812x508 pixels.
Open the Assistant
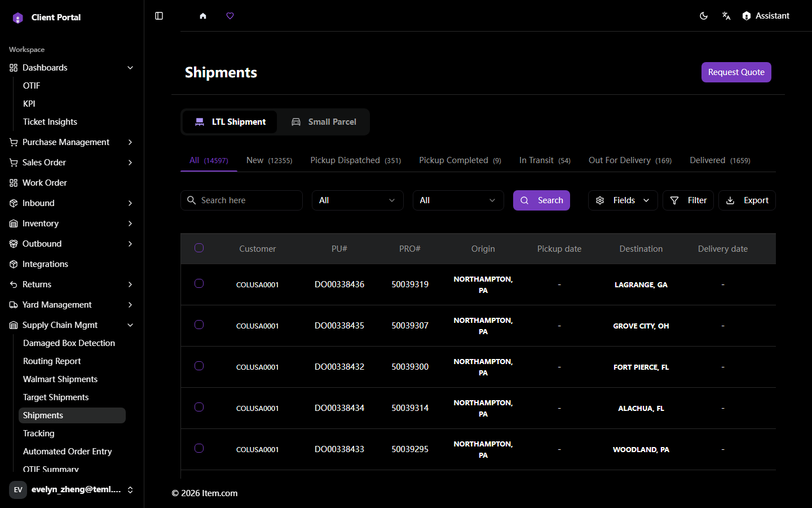[766, 16]
